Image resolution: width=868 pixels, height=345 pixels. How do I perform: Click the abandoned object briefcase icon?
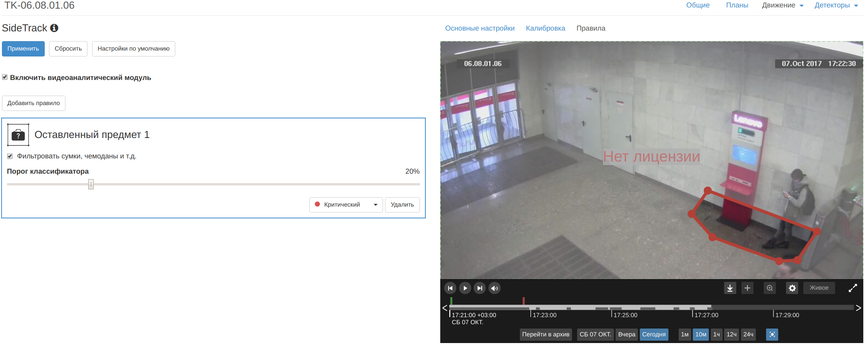[18, 135]
